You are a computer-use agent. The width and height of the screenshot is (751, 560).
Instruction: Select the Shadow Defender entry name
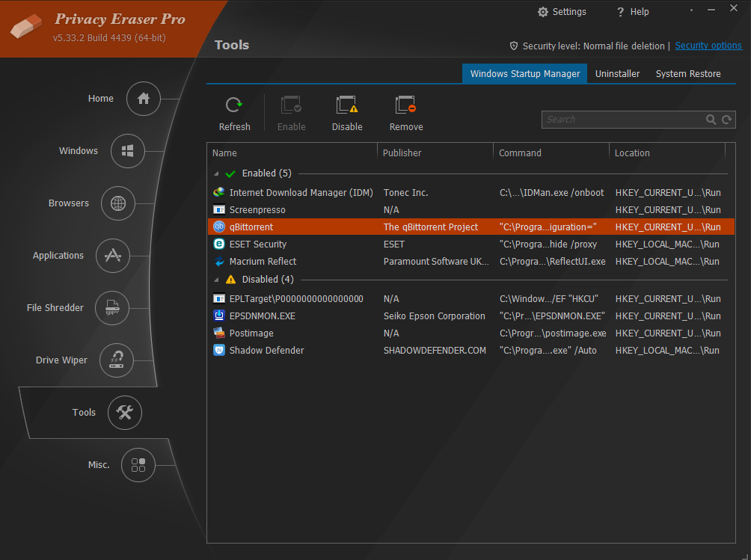point(266,351)
